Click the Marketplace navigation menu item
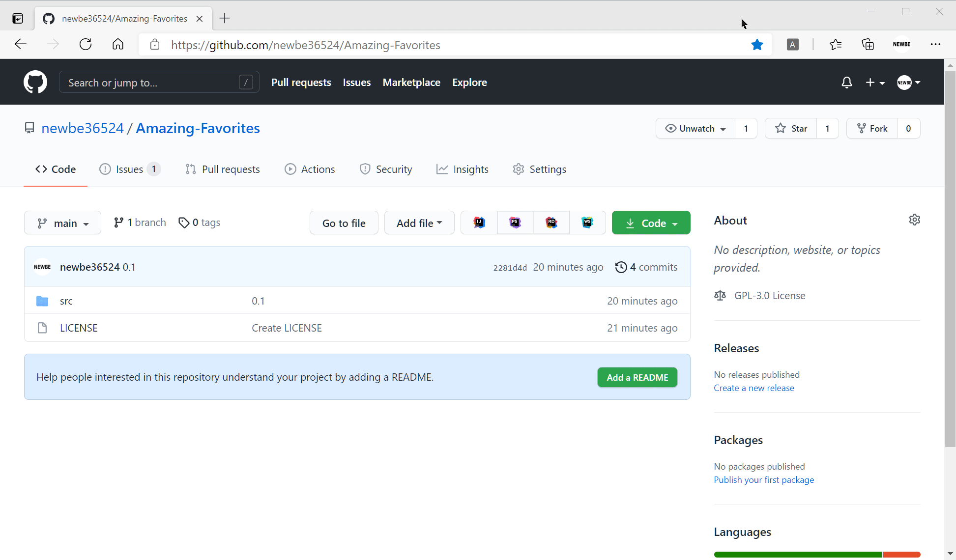Viewport: 956px width, 560px height. tap(411, 82)
